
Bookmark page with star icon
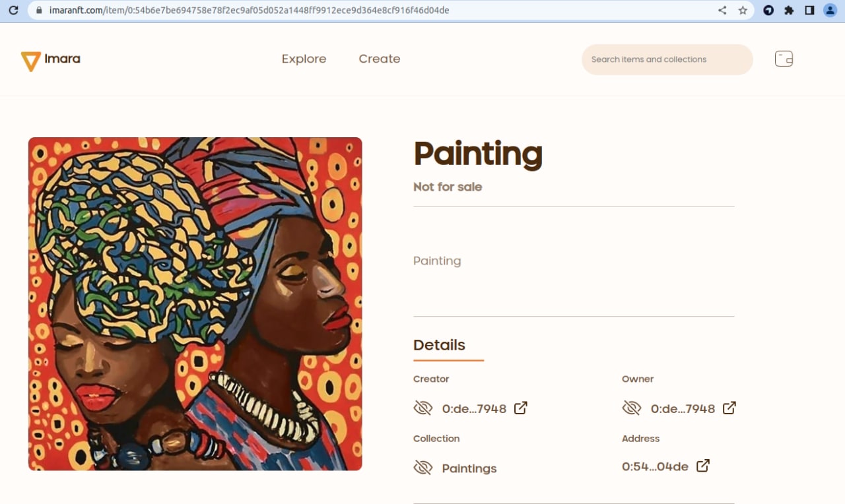point(743,11)
